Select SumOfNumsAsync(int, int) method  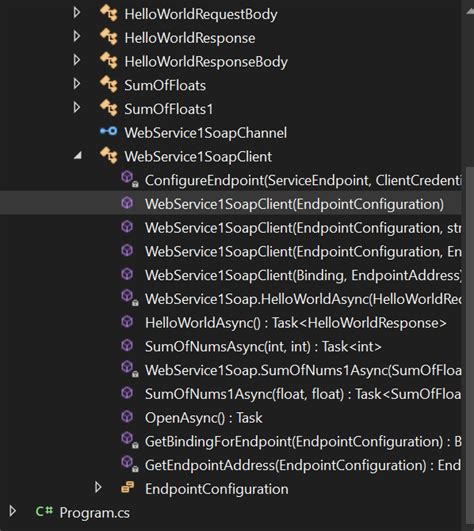pyautogui.click(x=263, y=347)
